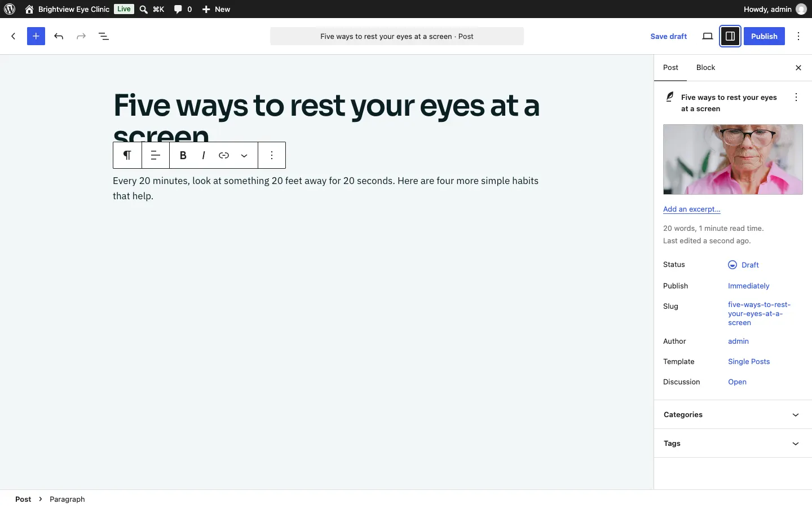This screenshot has height=508, width=812.
Task: Expand the Categories panel
Action: pyautogui.click(x=733, y=415)
